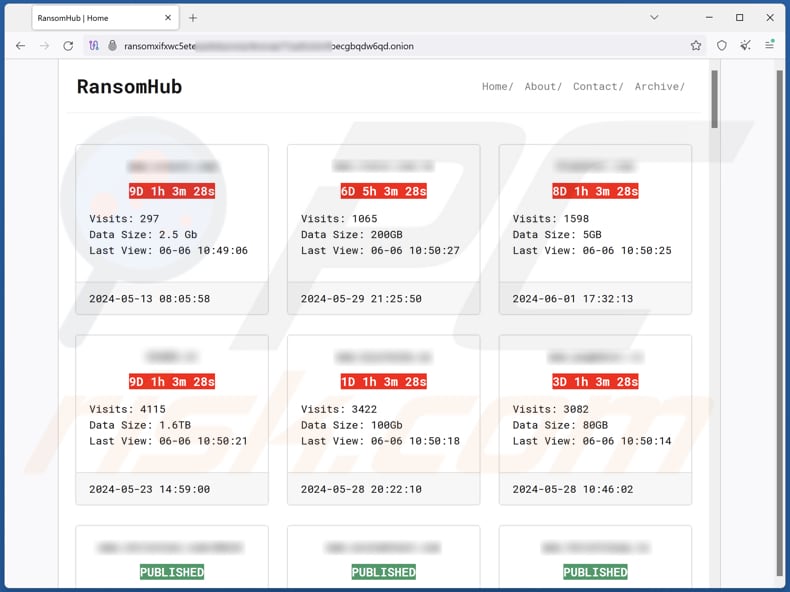Click Last View: 06-06 10:50:25
The width and height of the screenshot is (790, 592).
(592, 250)
